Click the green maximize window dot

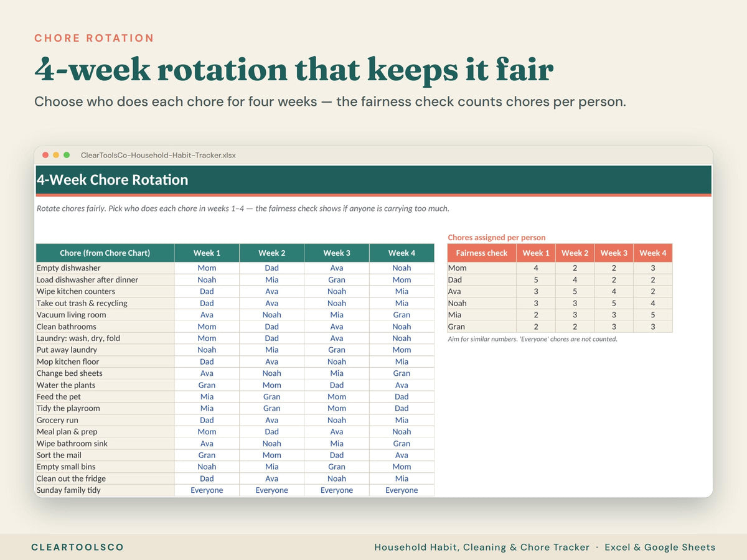tap(67, 155)
